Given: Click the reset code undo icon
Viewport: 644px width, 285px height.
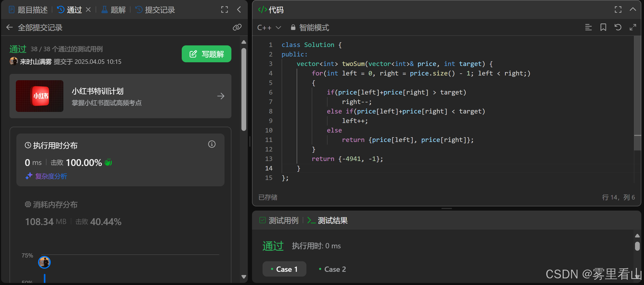Looking at the screenshot, I should click(618, 27).
